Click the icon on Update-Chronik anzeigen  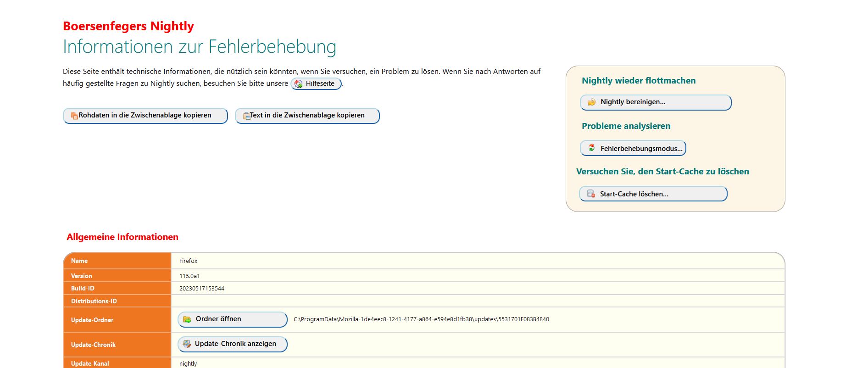click(x=187, y=344)
